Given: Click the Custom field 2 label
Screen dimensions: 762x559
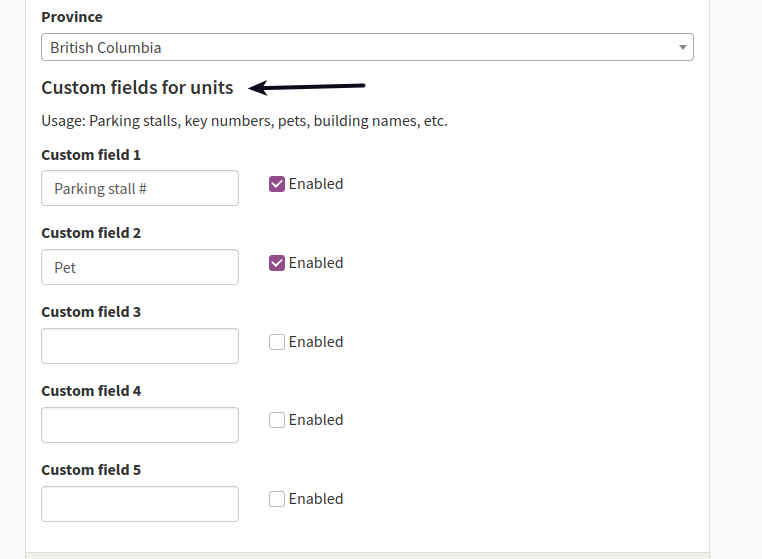Looking at the screenshot, I should [x=91, y=233].
